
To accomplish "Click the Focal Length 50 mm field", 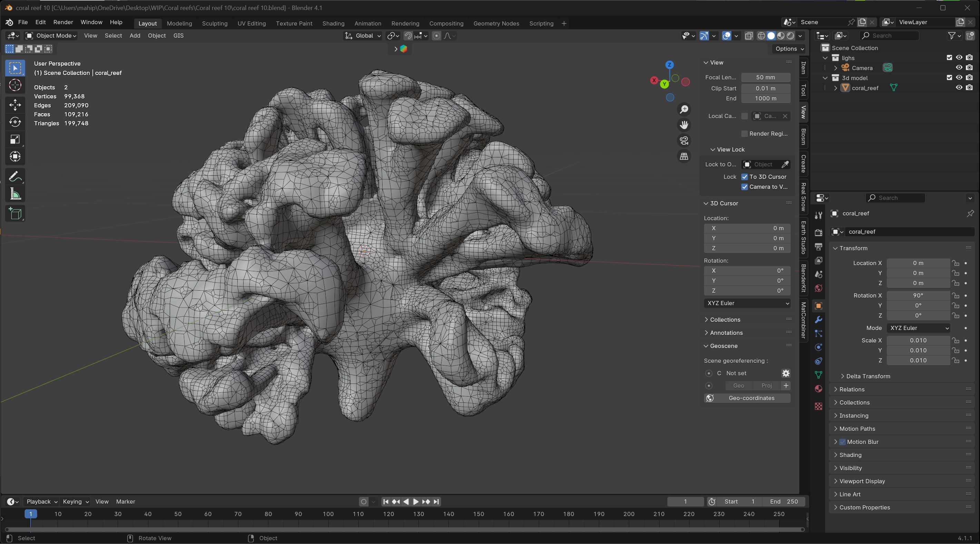I will 765,77.
